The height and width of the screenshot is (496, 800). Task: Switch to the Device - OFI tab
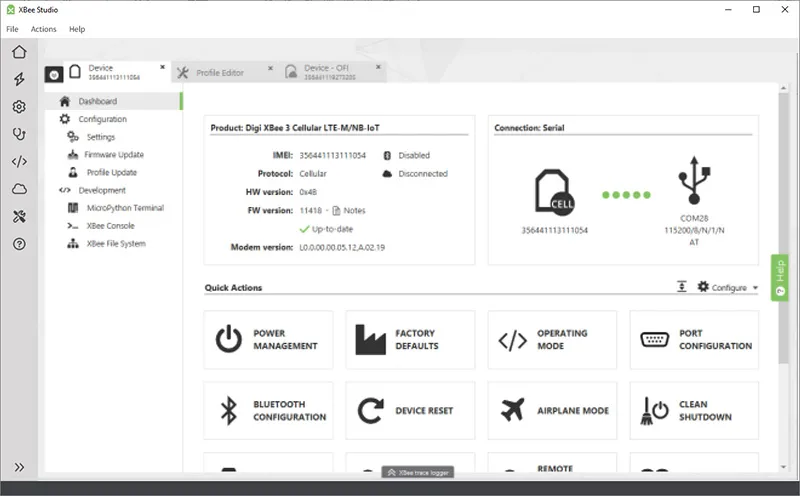tap(333, 72)
